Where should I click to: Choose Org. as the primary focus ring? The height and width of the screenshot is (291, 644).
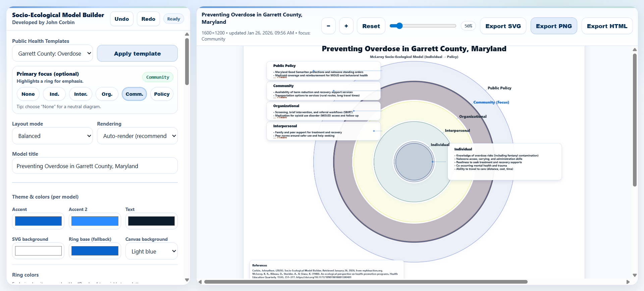107,94
